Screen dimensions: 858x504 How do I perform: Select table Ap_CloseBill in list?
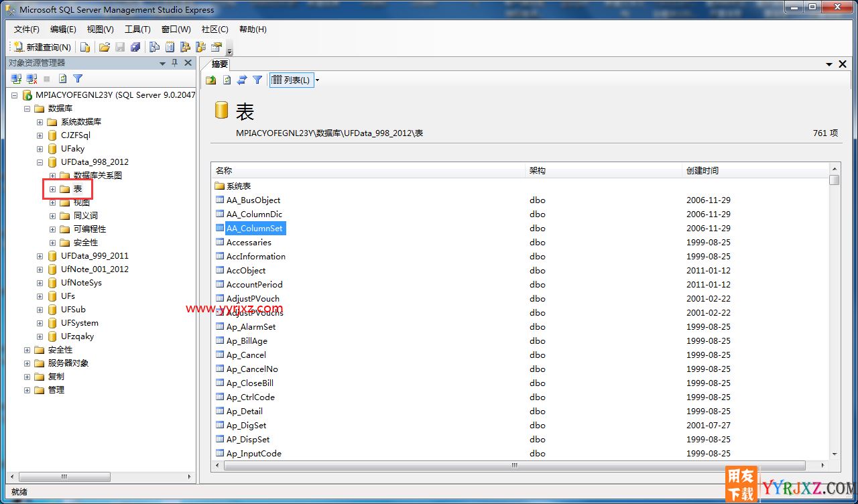250,383
